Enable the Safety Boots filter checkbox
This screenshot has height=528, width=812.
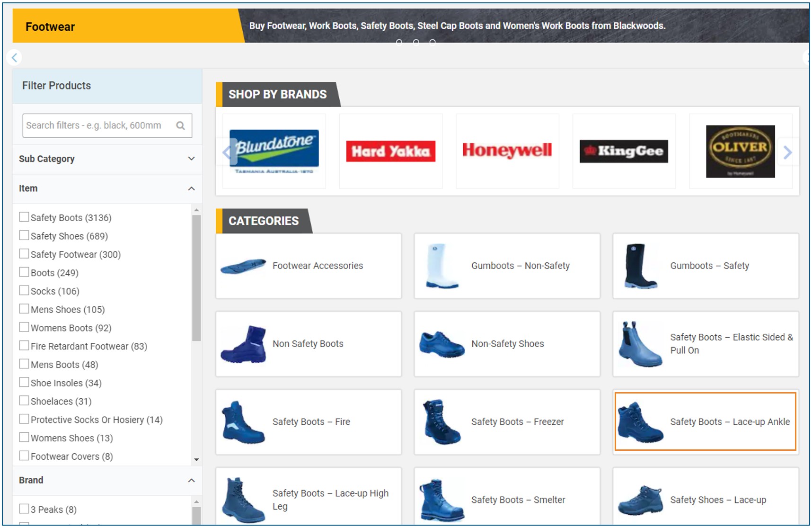tap(24, 216)
